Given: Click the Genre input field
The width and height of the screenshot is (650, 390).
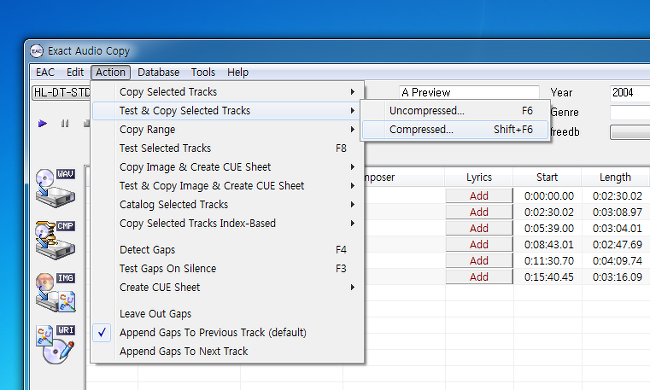Looking at the screenshot, I should point(630,112).
